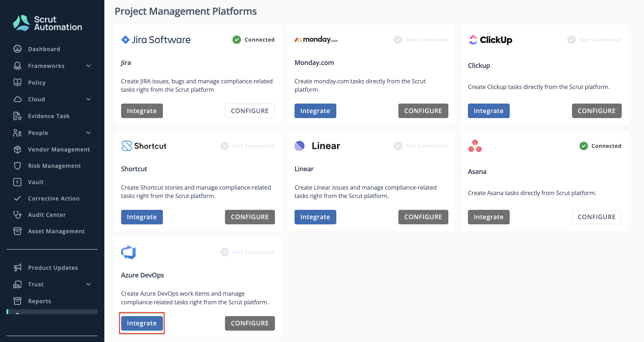Click Azure DevOps Not Connected check icon
This screenshot has height=342, width=644.
click(x=225, y=252)
